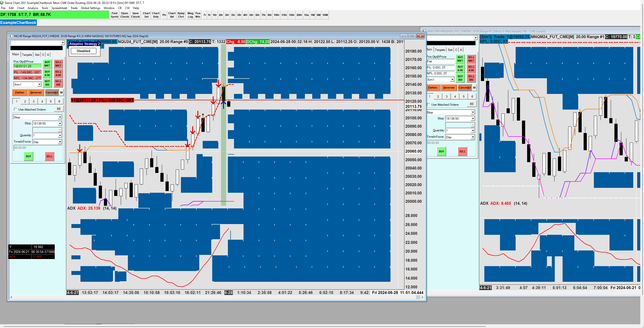Expand the Sim1 account dropdown in NQ panel
This screenshot has height=328, width=644.
click(x=39, y=85)
